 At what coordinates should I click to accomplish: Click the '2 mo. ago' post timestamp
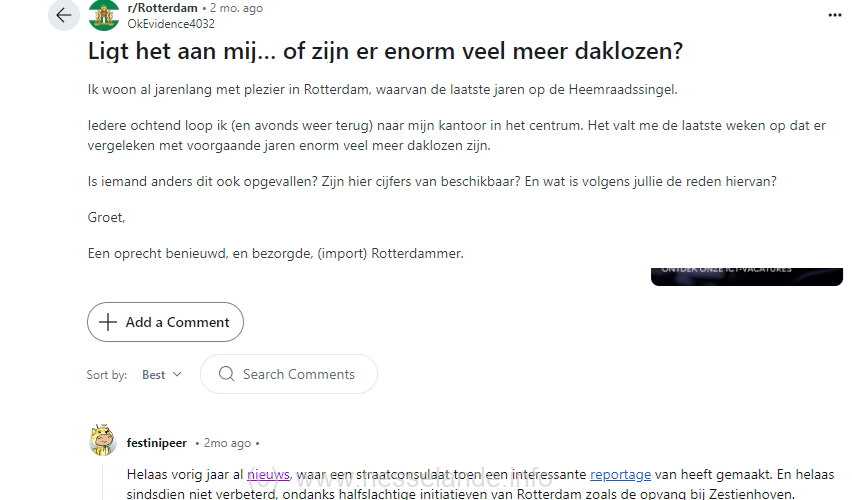tap(236, 8)
